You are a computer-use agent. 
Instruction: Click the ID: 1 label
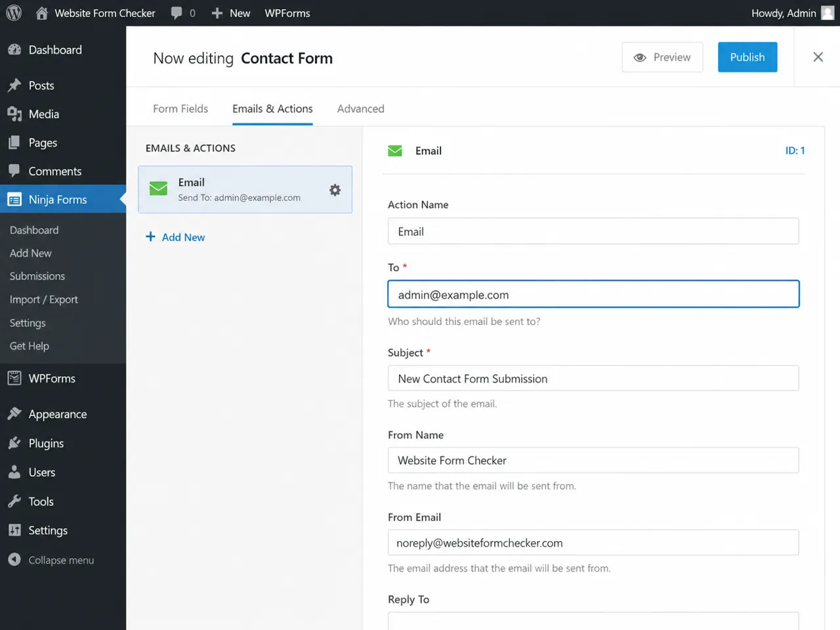click(x=795, y=150)
